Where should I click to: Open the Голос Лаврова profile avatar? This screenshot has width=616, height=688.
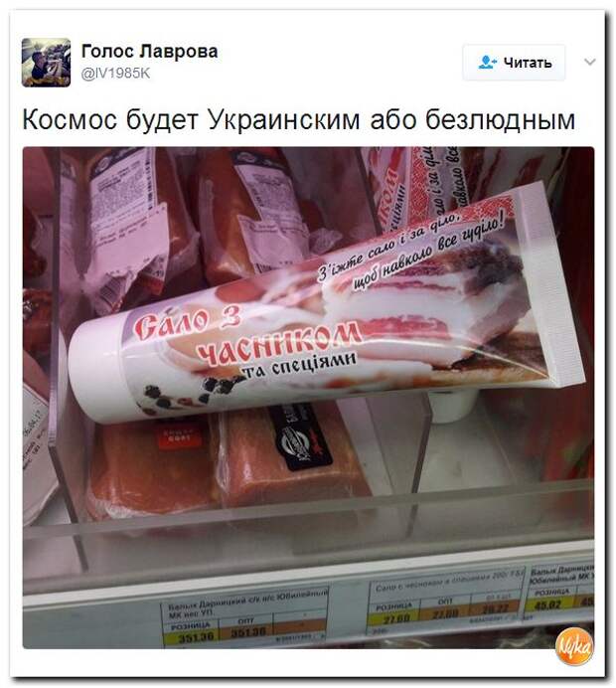46,63
